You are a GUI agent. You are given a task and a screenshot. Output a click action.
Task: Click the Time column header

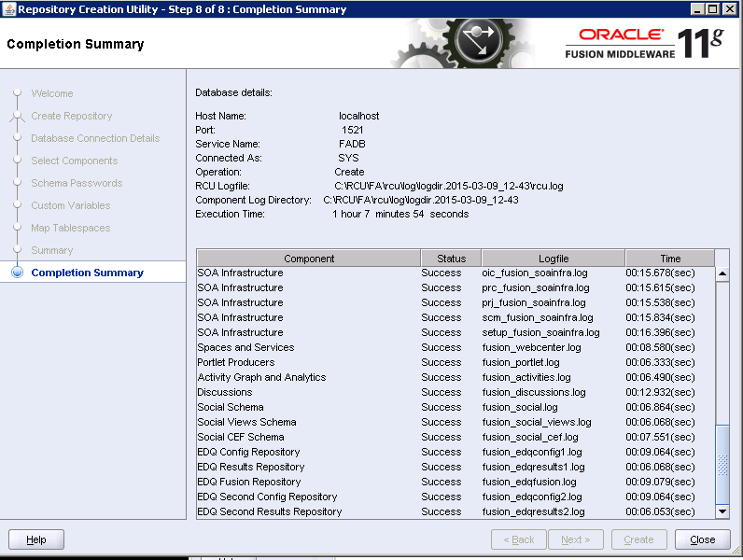669,259
